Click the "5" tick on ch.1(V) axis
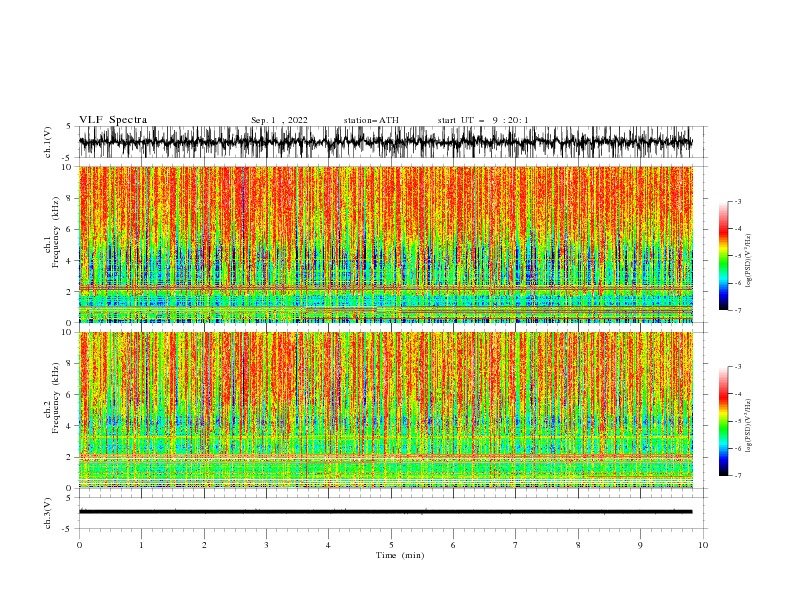The image size is (792, 612). (x=71, y=127)
